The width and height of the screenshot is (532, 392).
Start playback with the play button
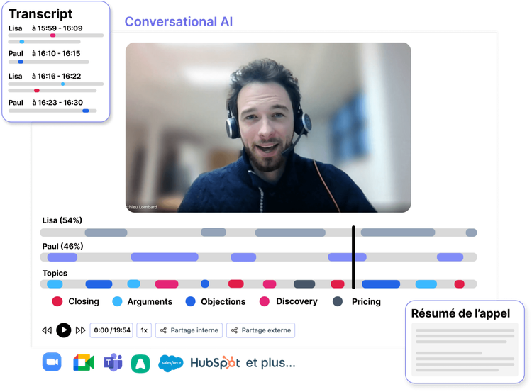click(x=63, y=330)
